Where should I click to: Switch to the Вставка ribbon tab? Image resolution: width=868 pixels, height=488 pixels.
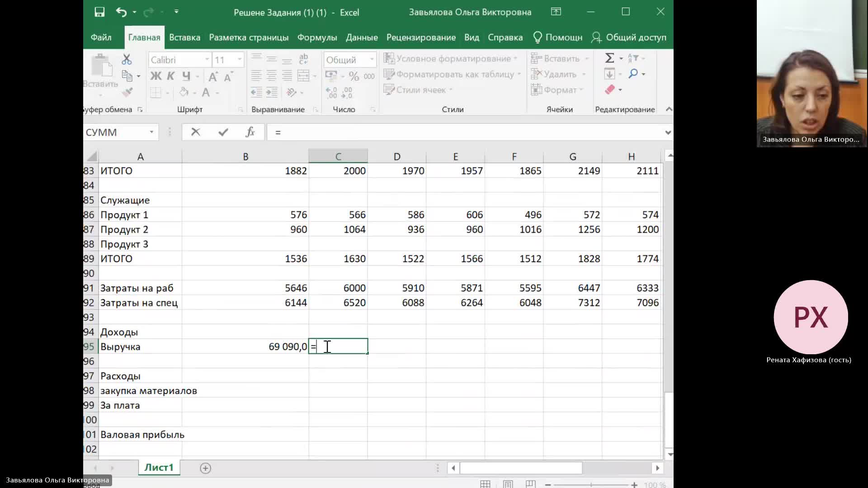tap(184, 38)
